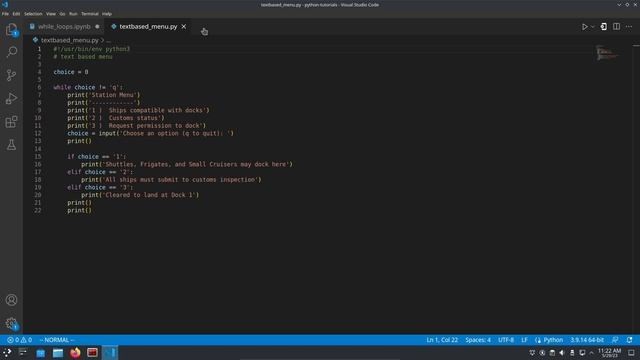This screenshot has height=360, width=640.
Task: Select the textbased_menu.py tab
Action: point(148,27)
